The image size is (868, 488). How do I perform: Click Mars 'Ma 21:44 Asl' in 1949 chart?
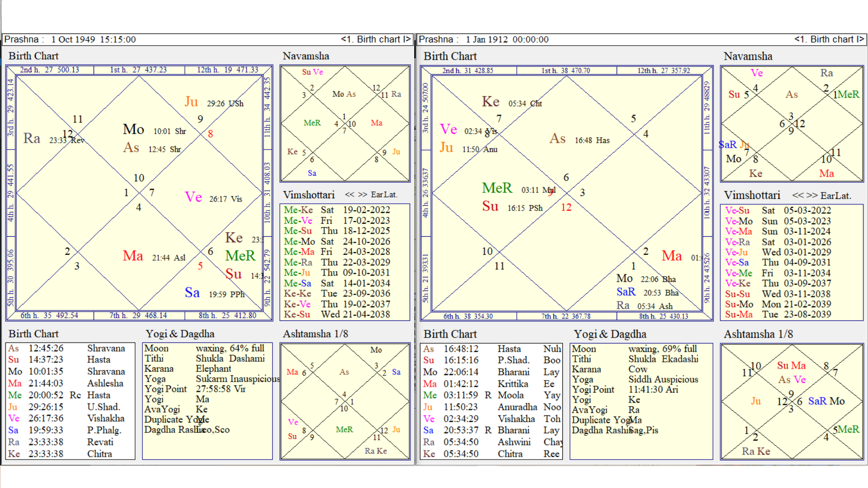pos(154,256)
